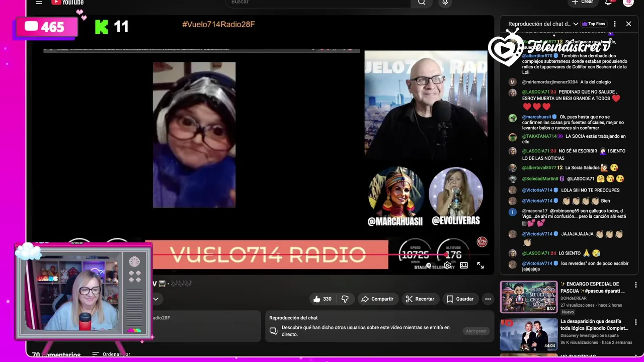Open the ENCARGO ESPECIAL DE PASCUA title
644x362 pixels.
[x=593, y=288]
